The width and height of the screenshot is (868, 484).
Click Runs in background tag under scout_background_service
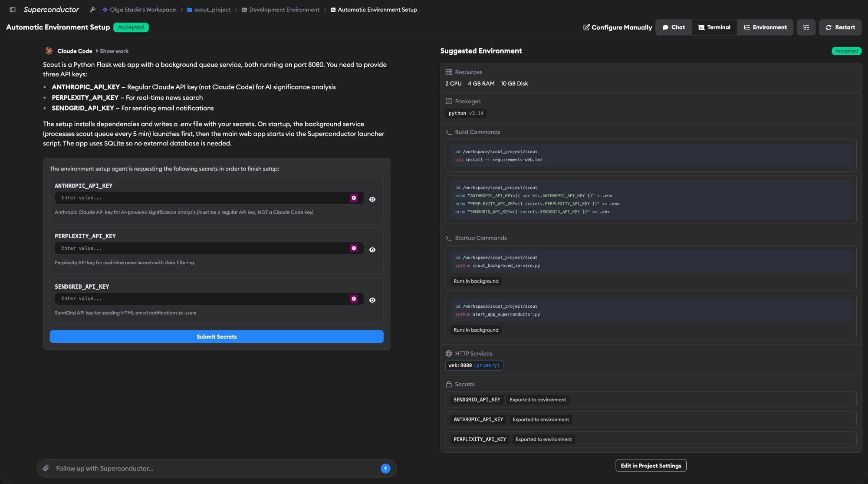[476, 281]
